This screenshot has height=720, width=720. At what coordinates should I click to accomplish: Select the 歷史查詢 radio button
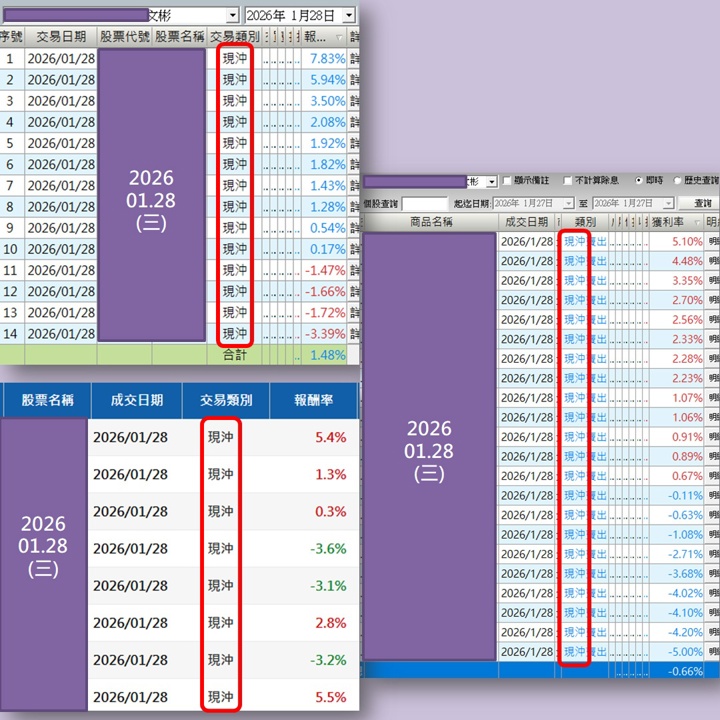click(x=677, y=180)
